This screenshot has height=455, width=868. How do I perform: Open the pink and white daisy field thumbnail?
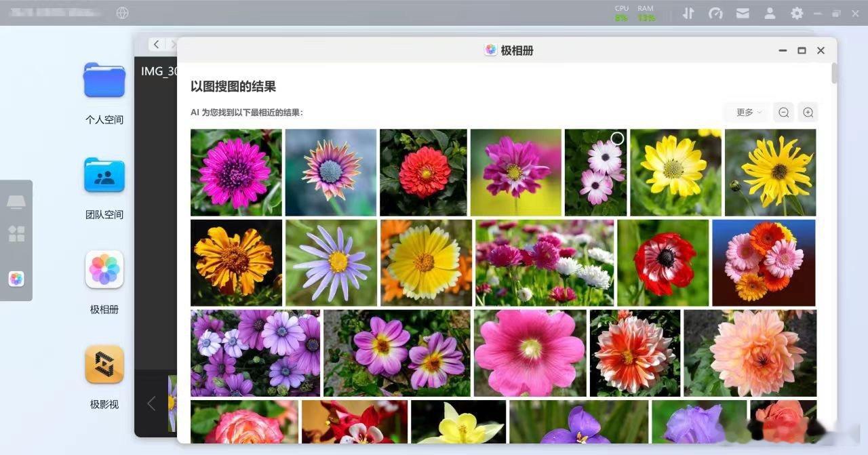[x=545, y=262]
